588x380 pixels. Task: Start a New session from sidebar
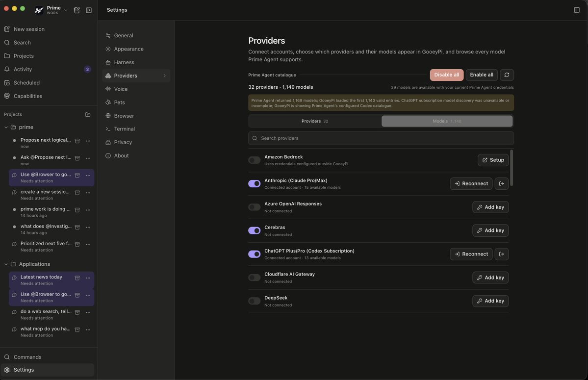(x=48, y=29)
